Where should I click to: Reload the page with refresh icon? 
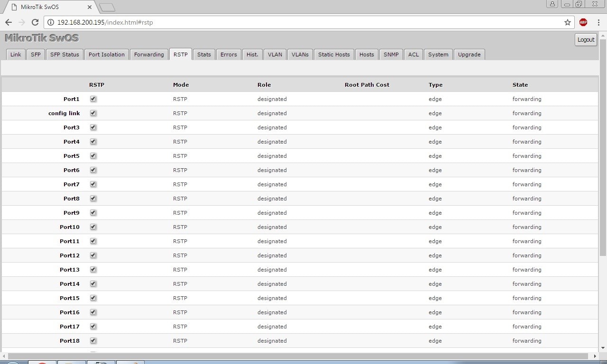35,22
